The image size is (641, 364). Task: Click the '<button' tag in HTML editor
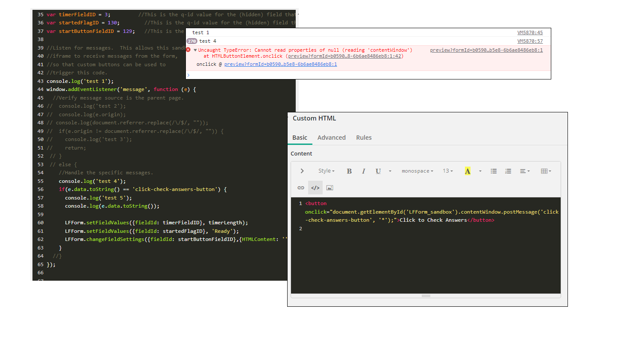pos(316,203)
